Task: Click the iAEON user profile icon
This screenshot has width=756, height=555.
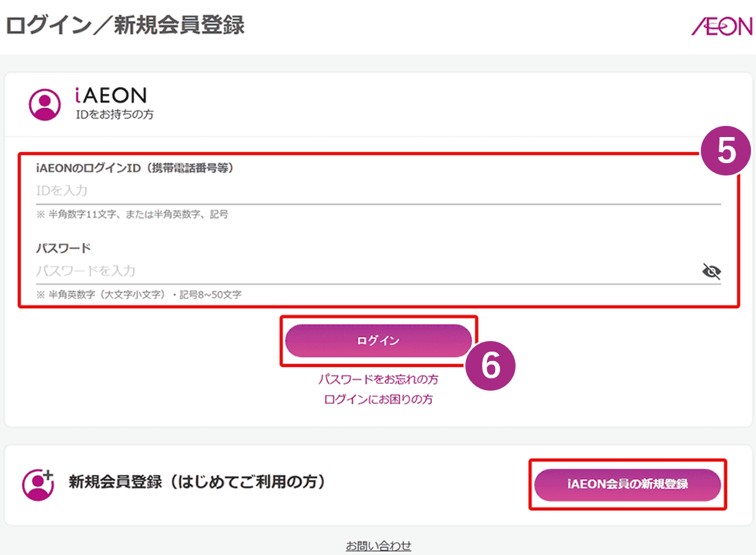Action: (x=44, y=104)
